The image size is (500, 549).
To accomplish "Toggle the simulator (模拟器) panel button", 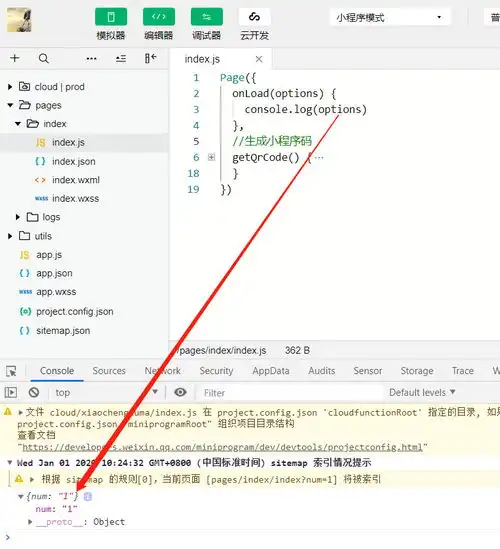I will (111, 17).
